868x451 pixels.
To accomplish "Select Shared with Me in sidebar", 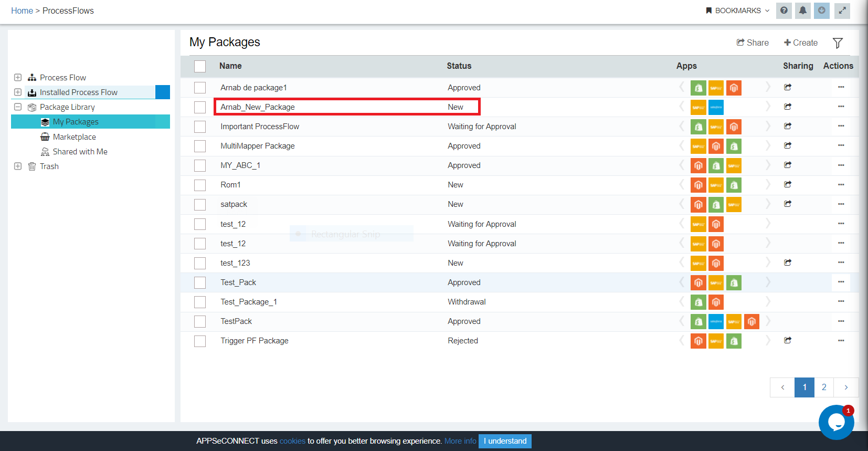I will click(80, 152).
